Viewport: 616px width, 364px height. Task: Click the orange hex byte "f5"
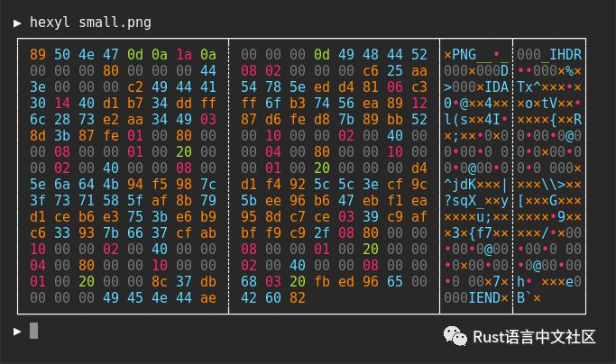[160, 184]
